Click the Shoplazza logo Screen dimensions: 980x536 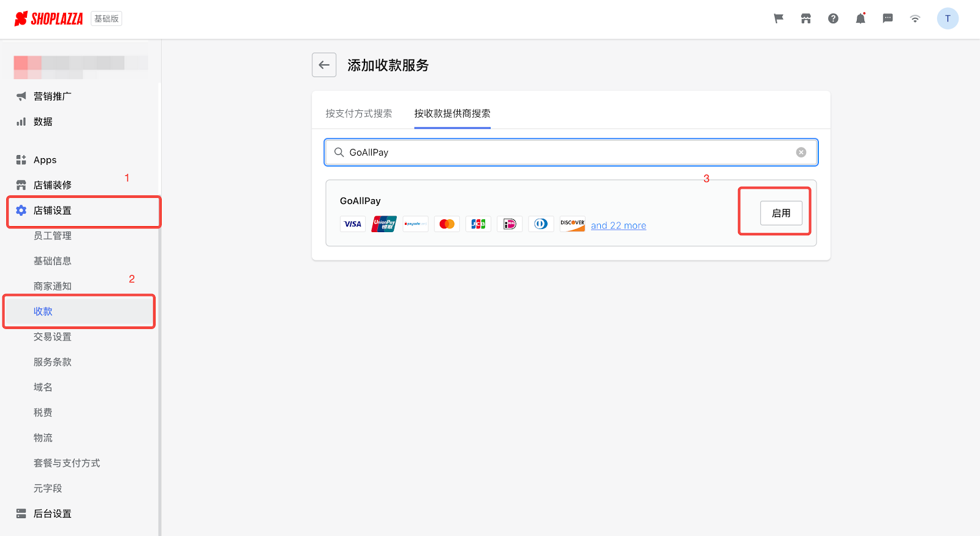coord(49,19)
